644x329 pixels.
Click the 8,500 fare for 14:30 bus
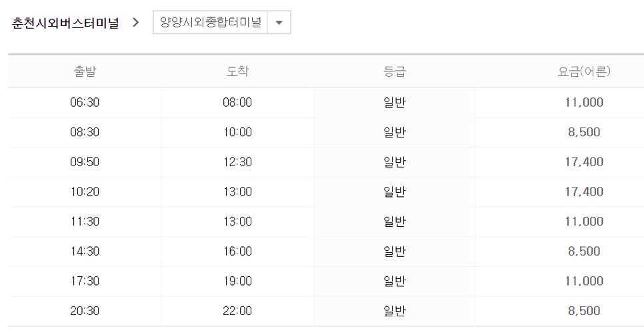pyautogui.click(x=584, y=251)
